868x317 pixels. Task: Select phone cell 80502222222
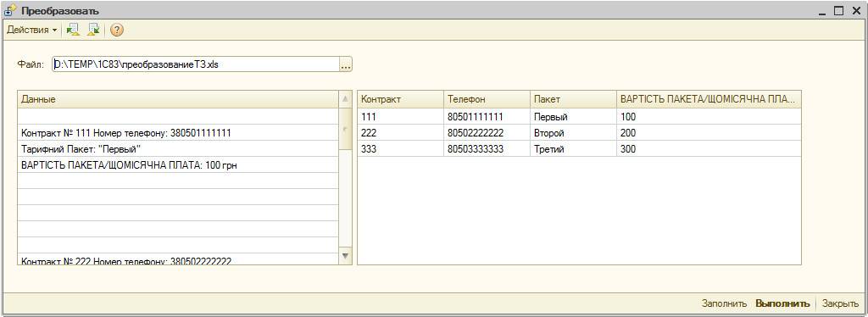pos(487,133)
